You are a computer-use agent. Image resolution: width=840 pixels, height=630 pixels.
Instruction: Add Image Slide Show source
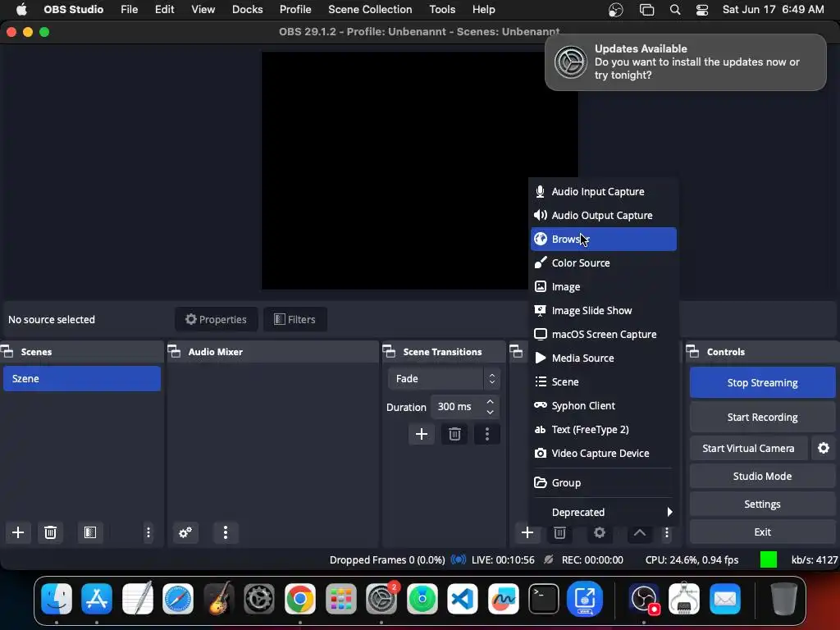point(604,311)
